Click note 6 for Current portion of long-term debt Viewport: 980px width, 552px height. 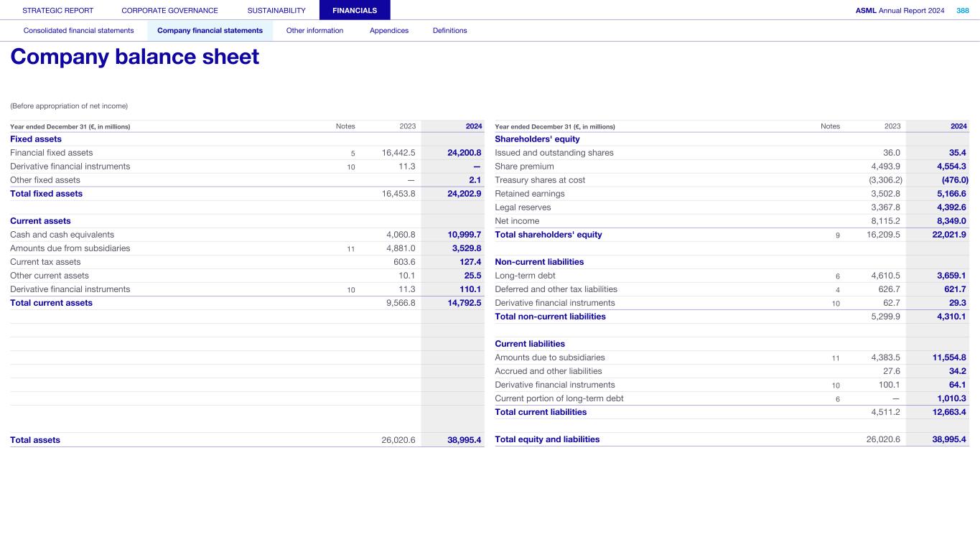pos(837,399)
